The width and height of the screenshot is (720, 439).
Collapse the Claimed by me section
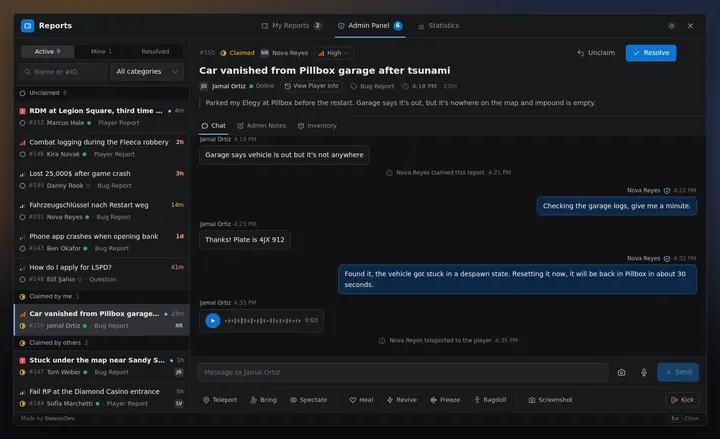pyautogui.click(x=101, y=296)
